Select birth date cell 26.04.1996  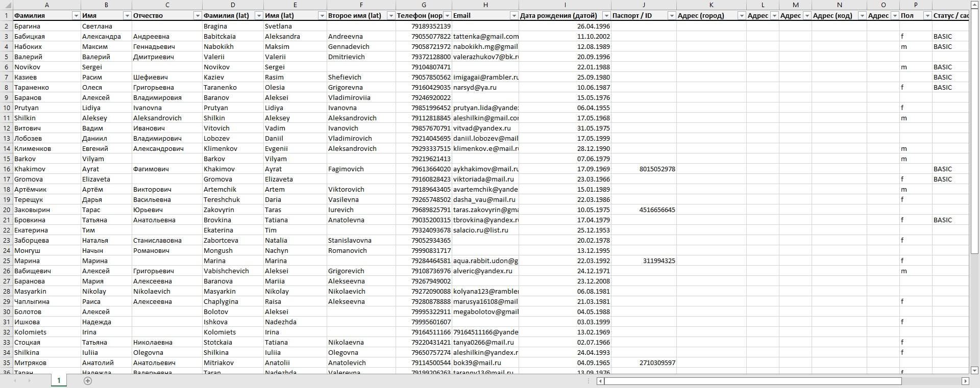[565, 26]
